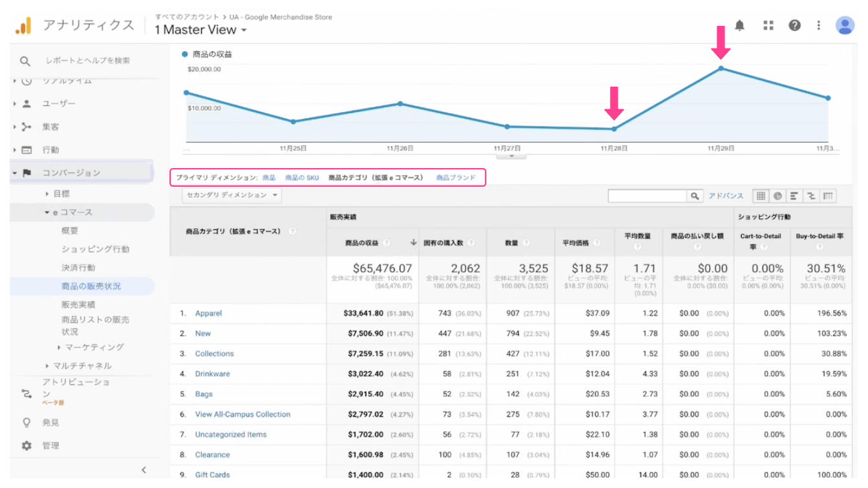This screenshot has height=488, width=868.
Task: Expand the マルチチャネル submenu
Action: pyautogui.click(x=47, y=366)
